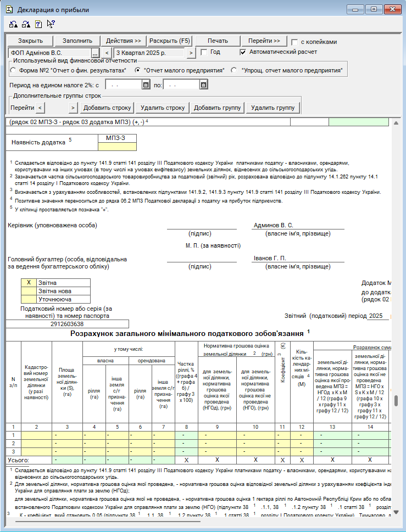
Task: Tick the "Год" checkbox
Action: (204, 52)
